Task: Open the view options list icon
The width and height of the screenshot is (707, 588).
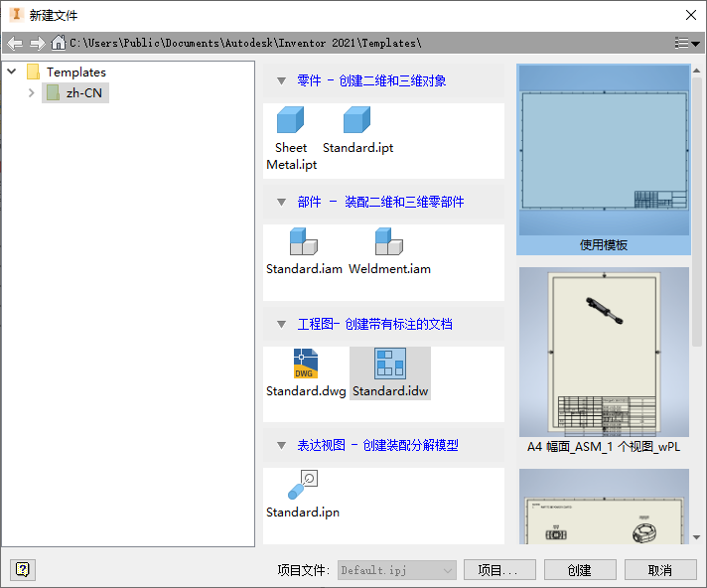Action: click(687, 43)
